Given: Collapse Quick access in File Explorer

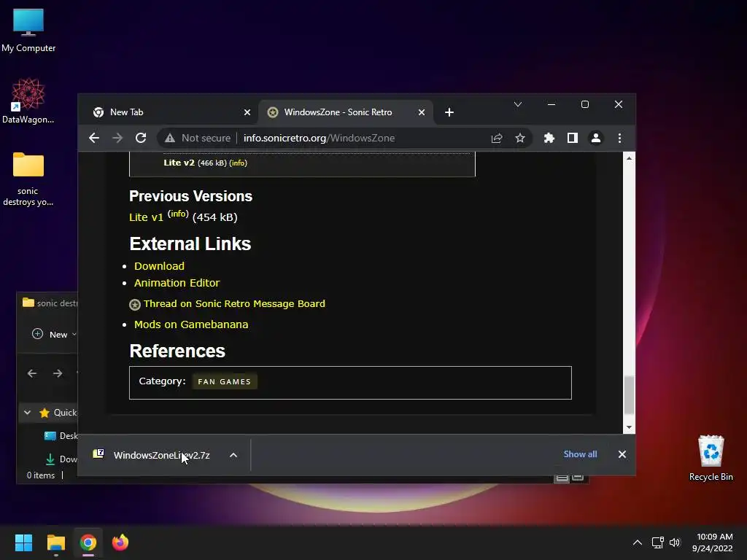Looking at the screenshot, I should (x=27, y=413).
